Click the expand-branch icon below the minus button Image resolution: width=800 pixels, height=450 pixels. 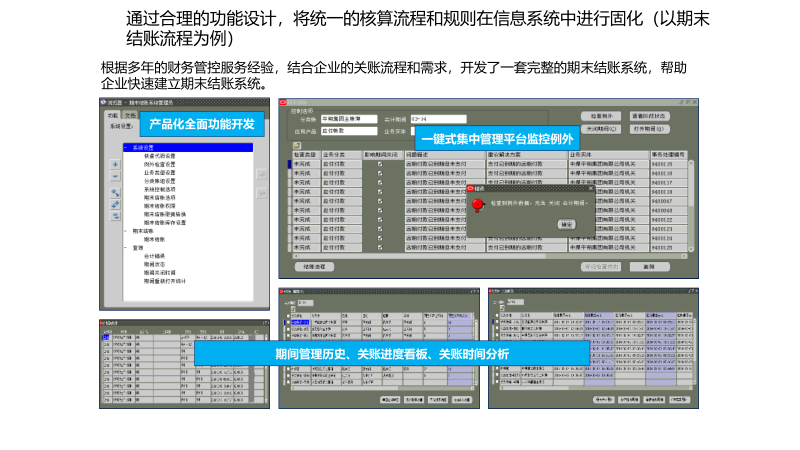click(x=115, y=193)
